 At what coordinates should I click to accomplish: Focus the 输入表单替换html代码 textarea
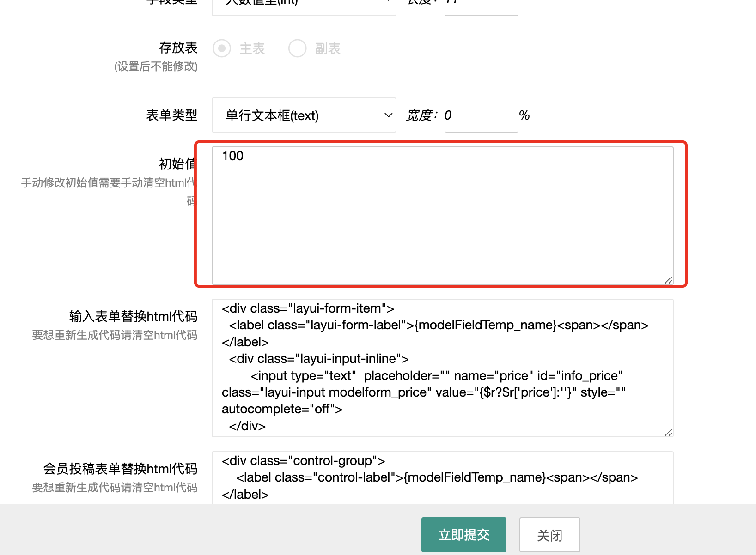(442, 368)
